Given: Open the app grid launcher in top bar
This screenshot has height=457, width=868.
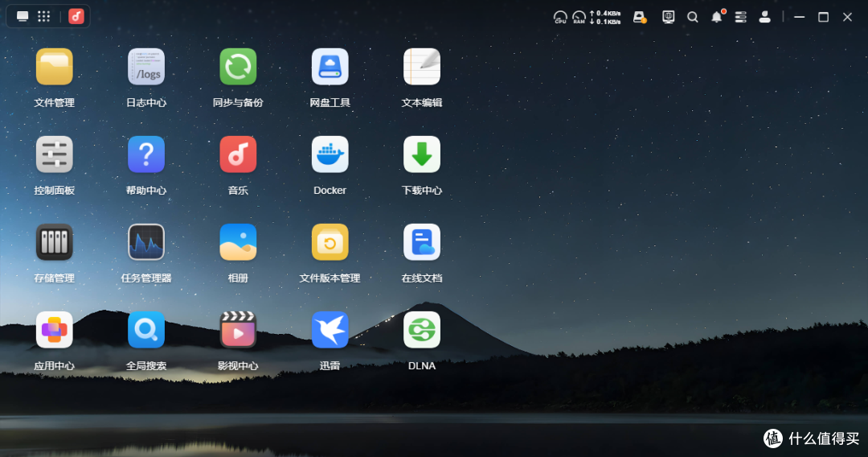Looking at the screenshot, I should [x=43, y=17].
